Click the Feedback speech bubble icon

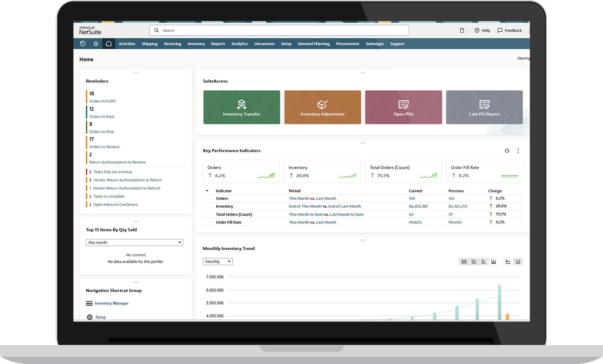click(500, 30)
